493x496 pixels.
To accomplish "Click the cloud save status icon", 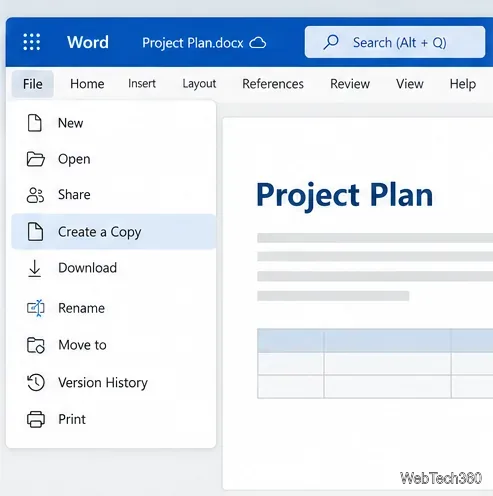I will point(258,43).
